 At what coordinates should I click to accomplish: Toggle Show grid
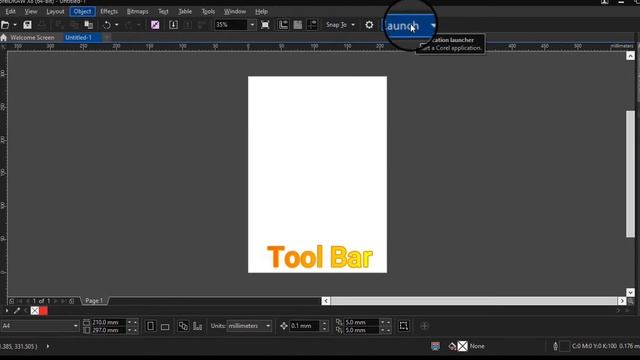pyautogui.click(x=298, y=25)
